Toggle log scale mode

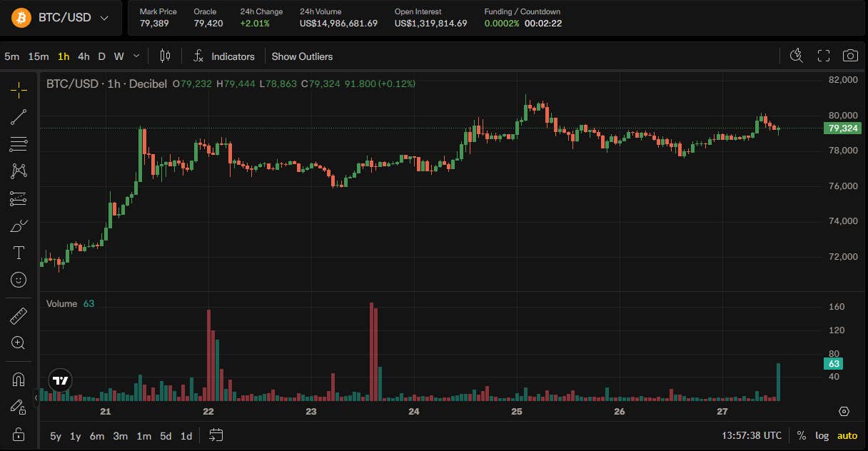click(x=822, y=435)
